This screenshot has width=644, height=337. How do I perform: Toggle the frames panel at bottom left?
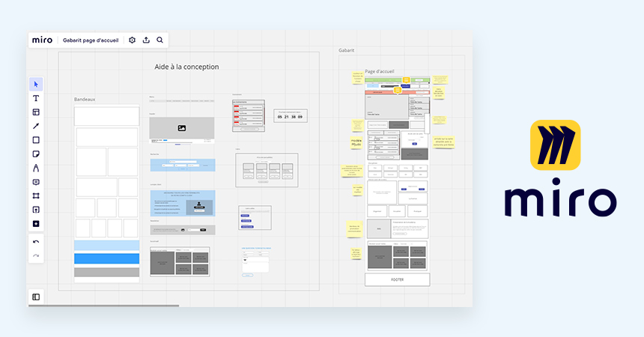36,297
